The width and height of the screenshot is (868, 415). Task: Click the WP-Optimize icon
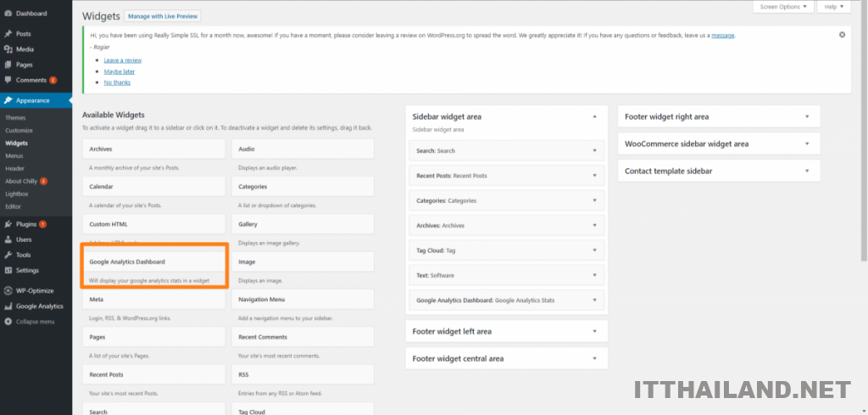[8, 291]
